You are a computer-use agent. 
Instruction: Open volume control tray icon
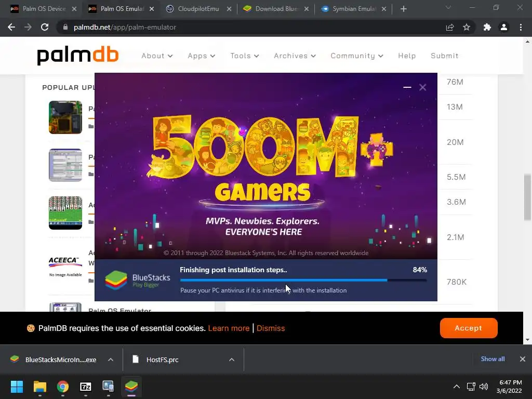pos(484,387)
